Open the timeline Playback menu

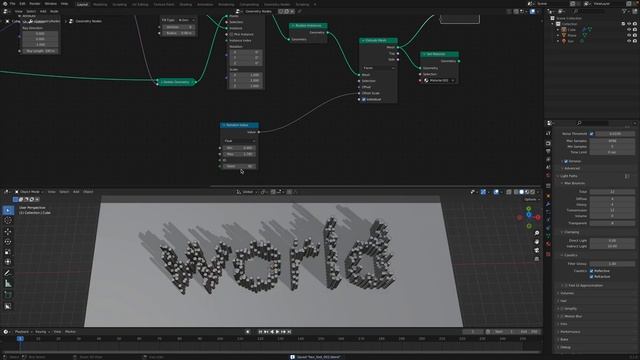22,332
